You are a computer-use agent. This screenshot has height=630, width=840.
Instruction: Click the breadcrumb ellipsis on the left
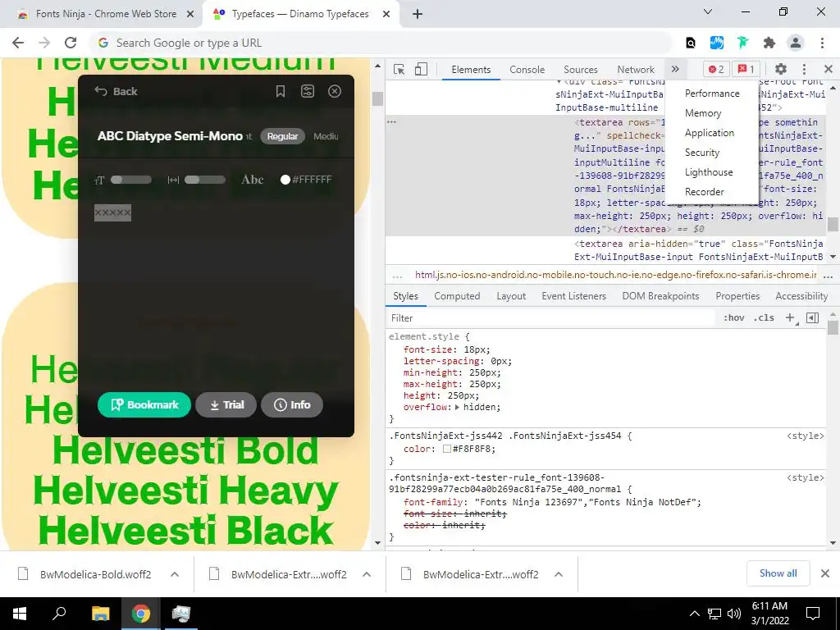click(397, 276)
